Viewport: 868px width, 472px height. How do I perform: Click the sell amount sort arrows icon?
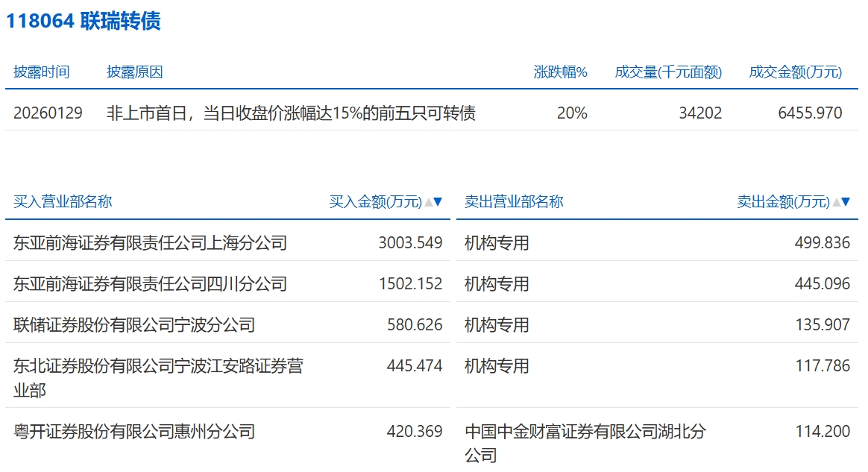pyautogui.click(x=841, y=202)
